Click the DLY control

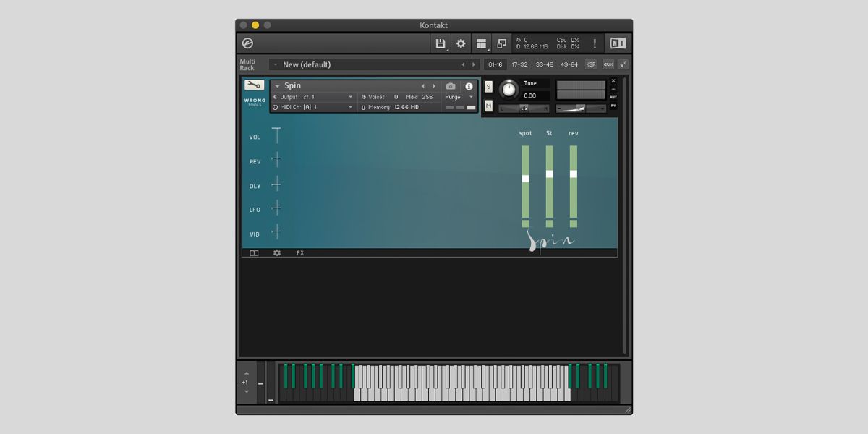coord(276,184)
